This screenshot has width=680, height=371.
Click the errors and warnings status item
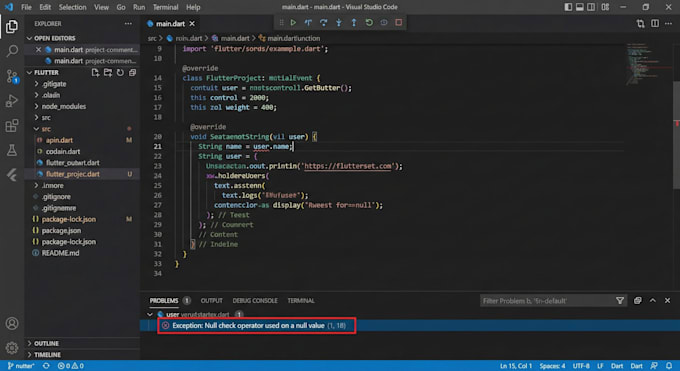pyautogui.click(x=71, y=366)
